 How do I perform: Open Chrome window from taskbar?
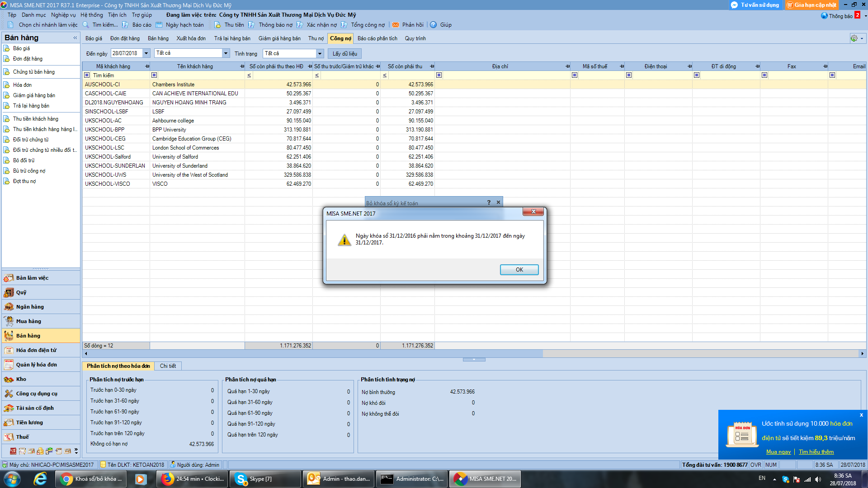click(x=90, y=479)
